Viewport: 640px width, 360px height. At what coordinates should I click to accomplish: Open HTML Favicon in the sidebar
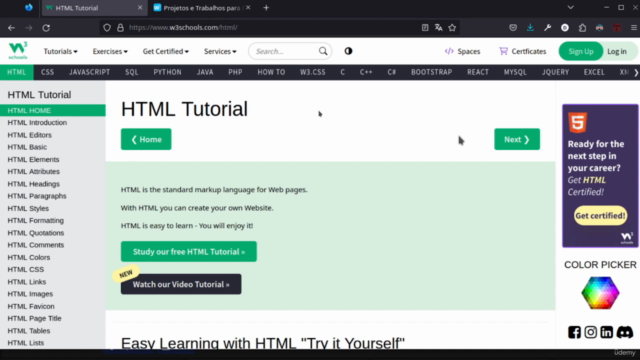pyautogui.click(x=31, y=306)
